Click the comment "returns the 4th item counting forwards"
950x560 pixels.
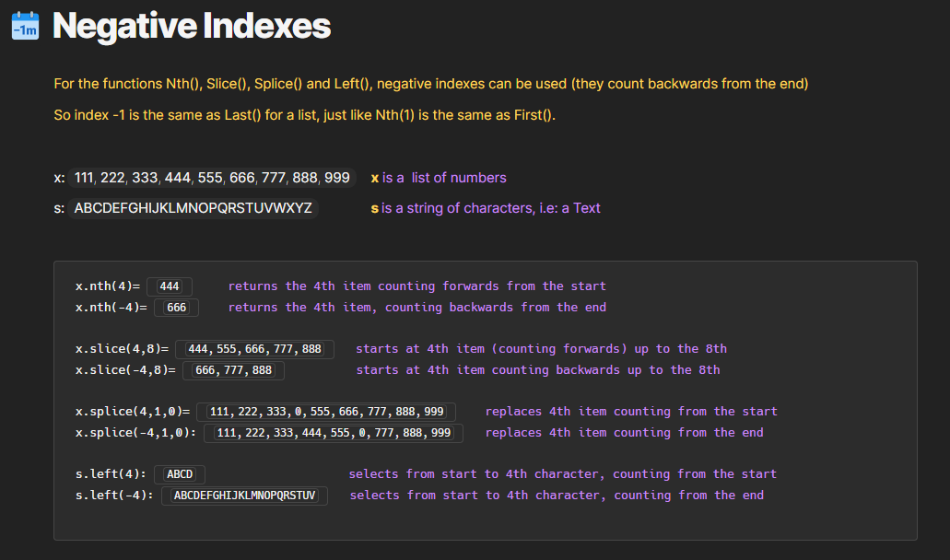pos(416,286)
